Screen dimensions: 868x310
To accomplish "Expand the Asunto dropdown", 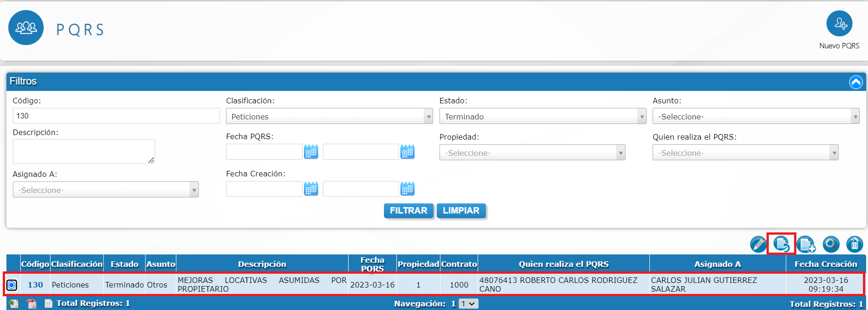I will click(755, 117).
